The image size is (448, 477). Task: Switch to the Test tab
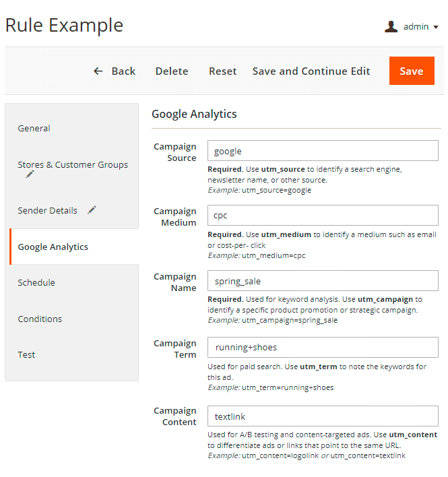click(26, 354)
